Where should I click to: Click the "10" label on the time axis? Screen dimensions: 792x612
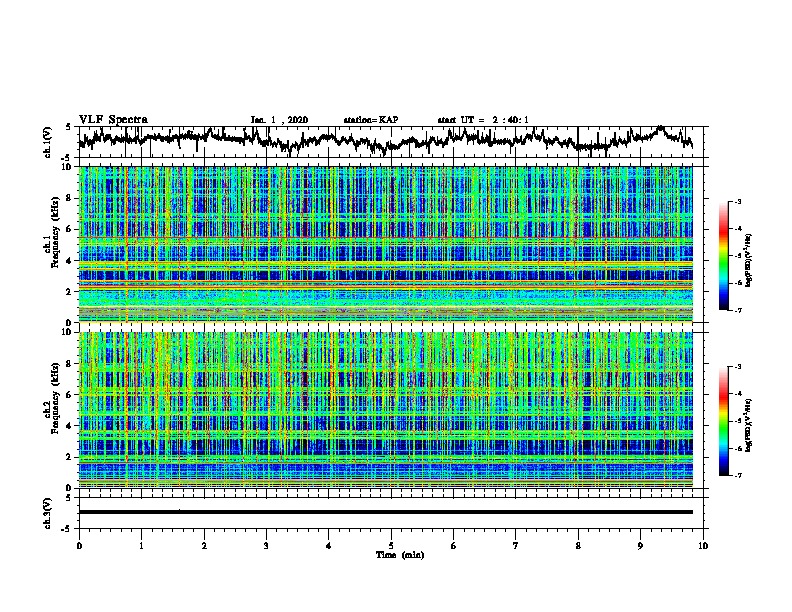(x=703, y=545)
